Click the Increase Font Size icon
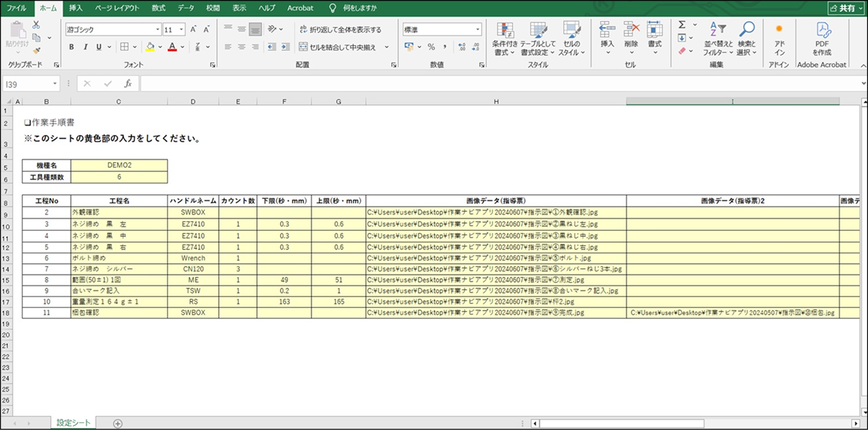 pyautogui.click(x=193, y=30)
